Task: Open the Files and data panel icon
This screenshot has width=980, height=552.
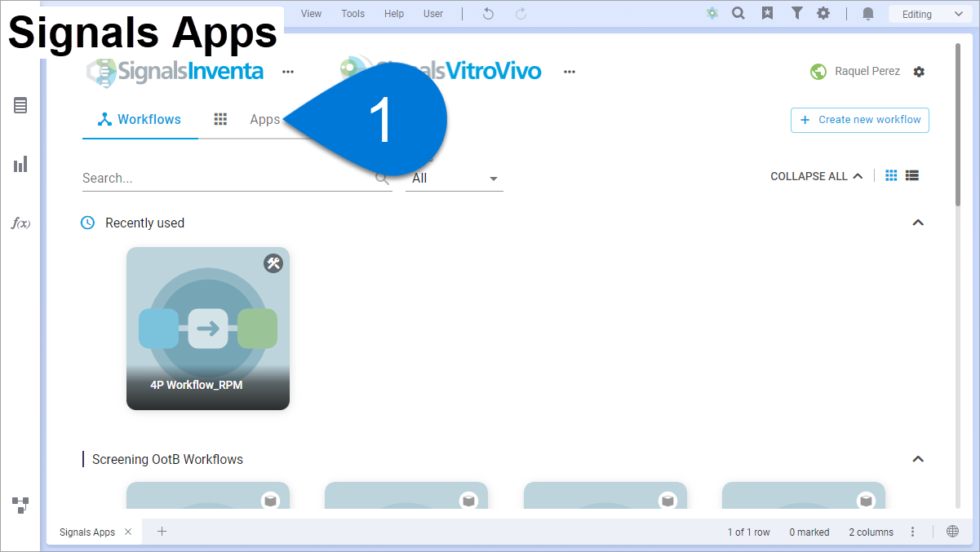Action: click(x=20, y=105)
